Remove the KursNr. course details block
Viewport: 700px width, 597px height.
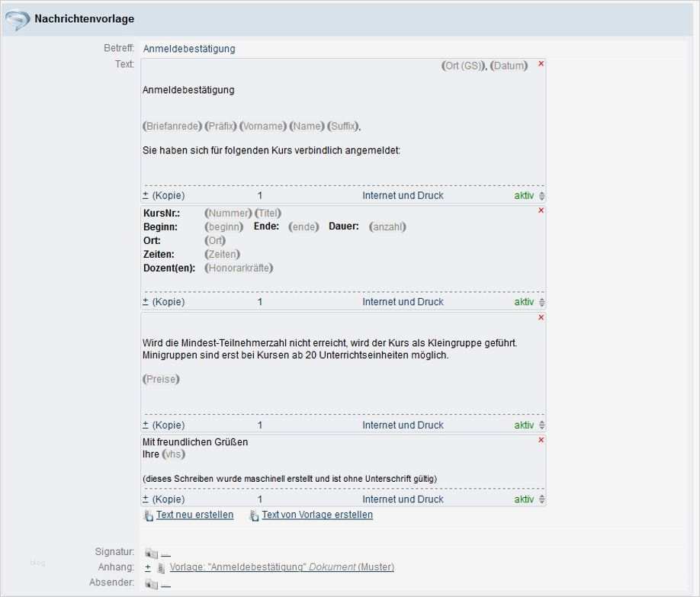[x=541, y=210]
